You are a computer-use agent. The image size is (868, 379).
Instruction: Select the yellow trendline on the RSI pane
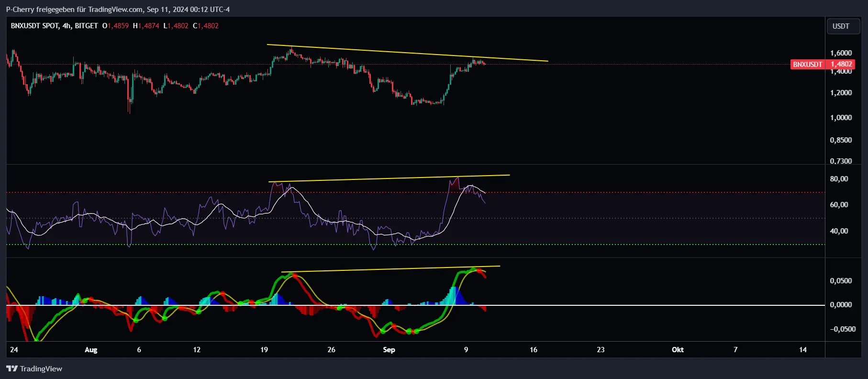pos(389,178)
